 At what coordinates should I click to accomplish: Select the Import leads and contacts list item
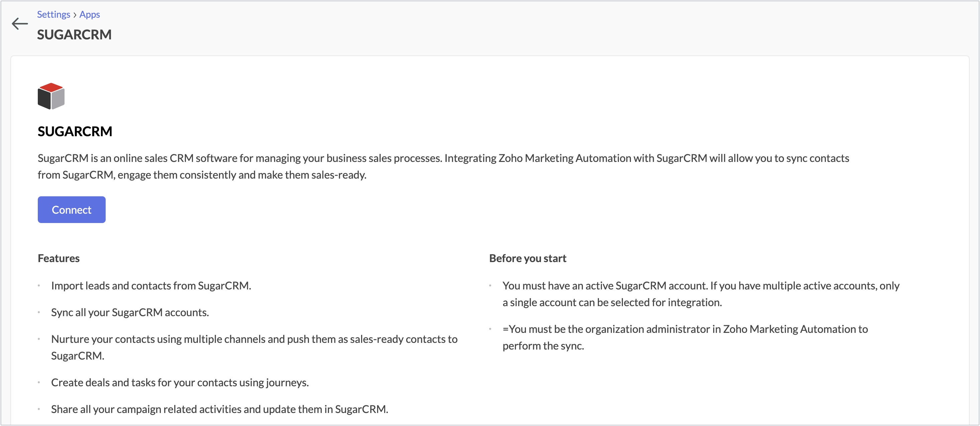[151, 286]
